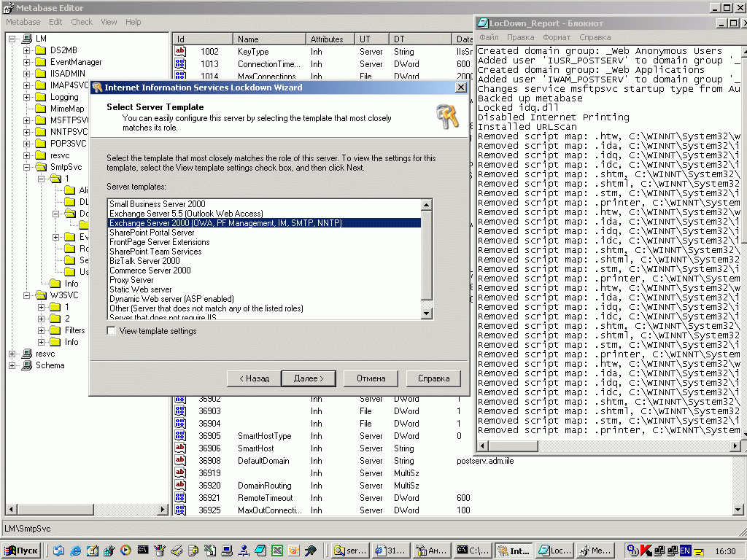Image resolution: width=747 pixels, height=560 pixels.
Task: Open Файл menu in Notepad
Action: click(x=489, y=37)
